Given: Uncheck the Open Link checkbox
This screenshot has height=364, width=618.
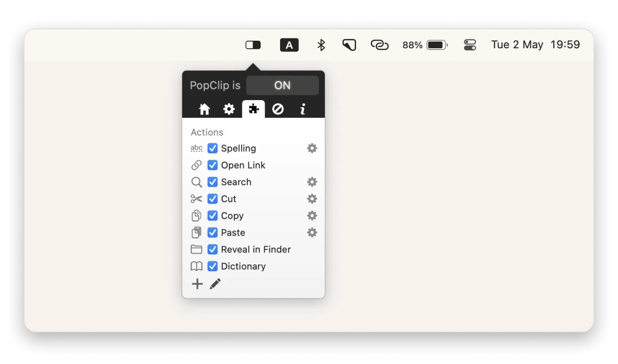Looking at the screenshot, I should coord(213,165).
